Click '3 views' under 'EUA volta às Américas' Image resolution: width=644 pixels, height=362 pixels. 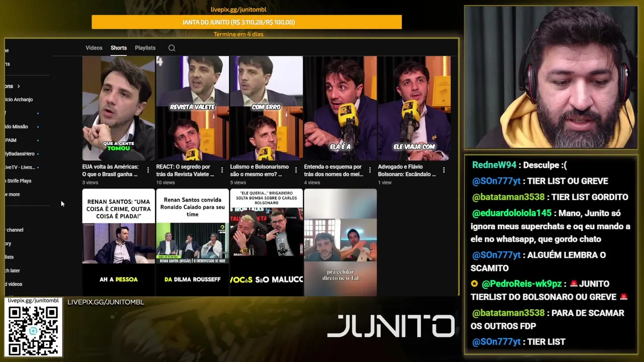click(91, 183)
